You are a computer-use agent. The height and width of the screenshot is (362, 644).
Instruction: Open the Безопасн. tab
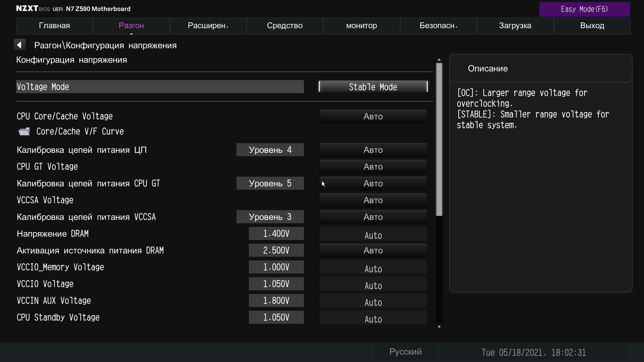(x=438, y=26)
